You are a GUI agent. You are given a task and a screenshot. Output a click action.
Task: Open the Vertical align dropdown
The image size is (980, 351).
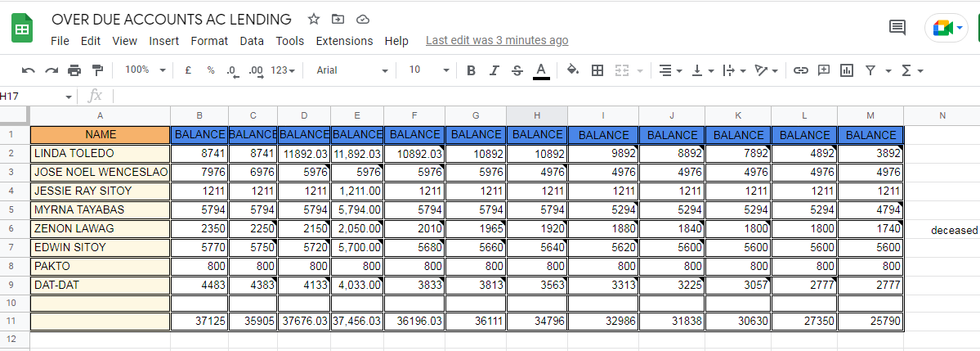pos(704,70)
